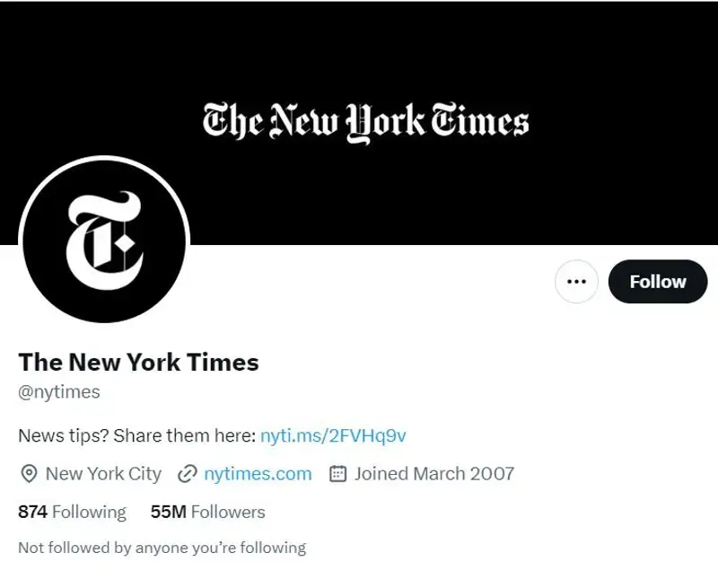Open the three-dot More options menu
The image size is (718, 588).
pos(576,282)
